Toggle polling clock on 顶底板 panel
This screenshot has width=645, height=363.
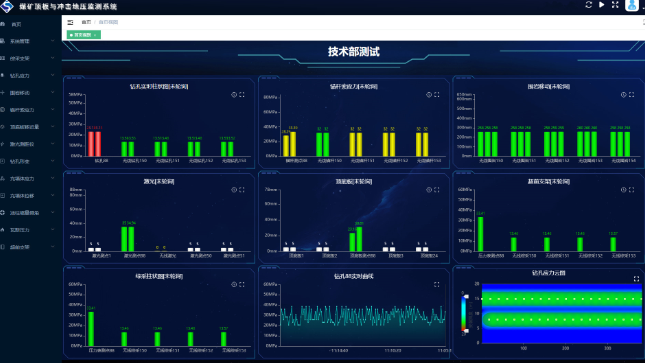[429, 190]
